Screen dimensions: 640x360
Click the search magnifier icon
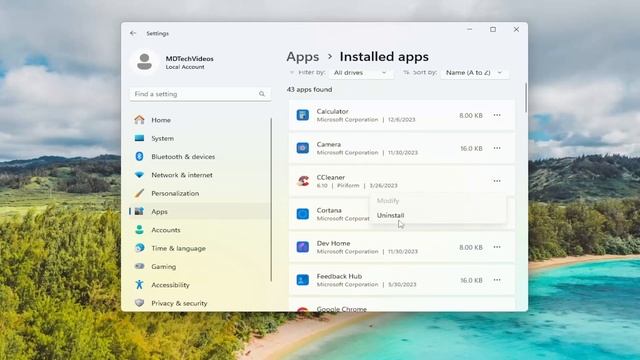click(262, 94)
